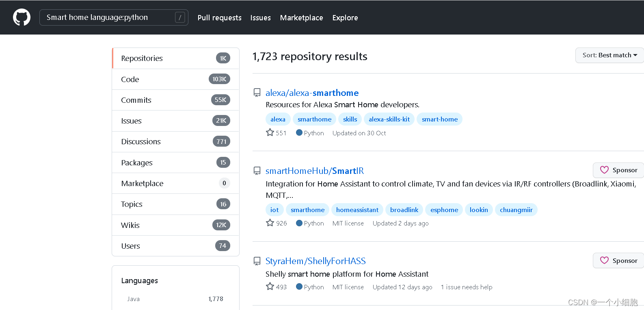Show Commits search results
Viewport: 644px width, 310px height.
click(x=175, y=100)
